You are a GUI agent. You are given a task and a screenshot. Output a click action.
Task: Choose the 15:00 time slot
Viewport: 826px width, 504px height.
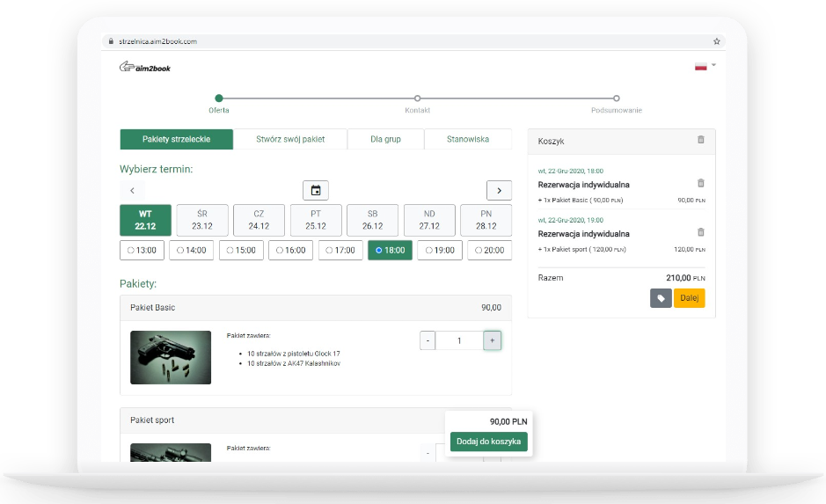(x=241, y=250)
